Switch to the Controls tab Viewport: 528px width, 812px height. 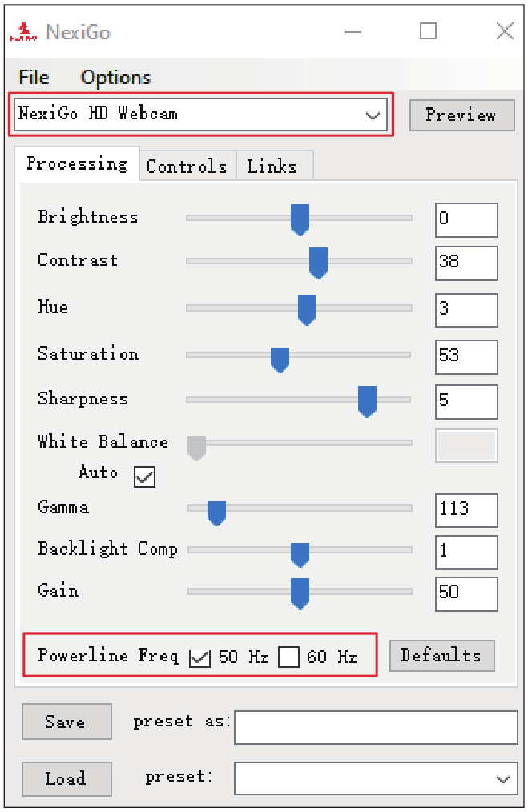pos(187,167)
